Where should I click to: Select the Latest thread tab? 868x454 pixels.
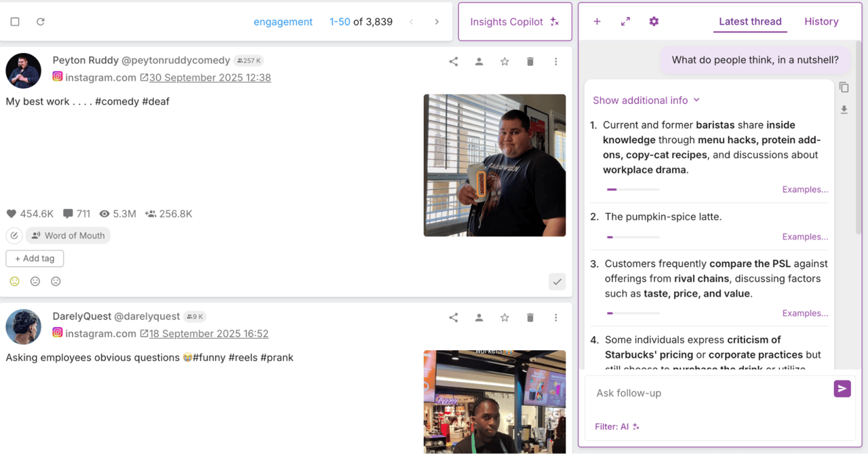coord(750,21)
